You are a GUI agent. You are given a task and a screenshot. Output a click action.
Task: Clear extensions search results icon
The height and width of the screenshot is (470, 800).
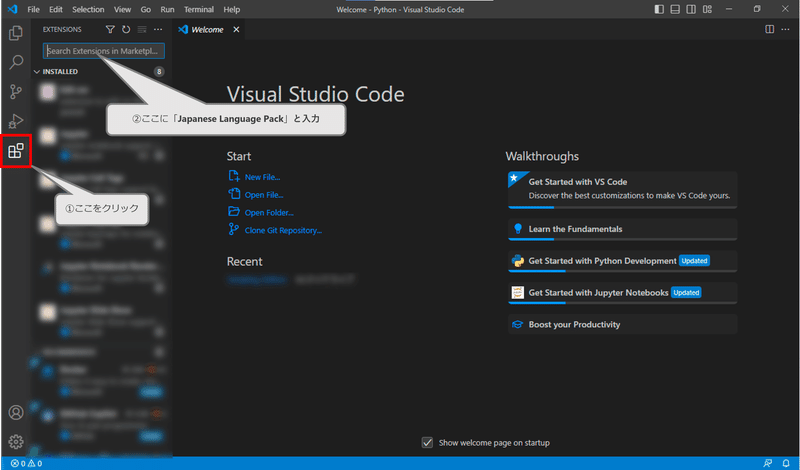click(x=142, y=30)
